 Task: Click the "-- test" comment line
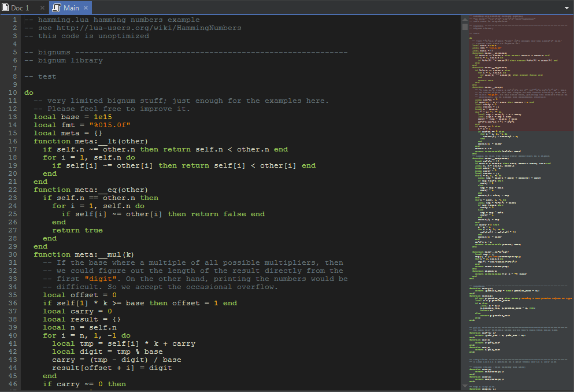pos(40,76)
